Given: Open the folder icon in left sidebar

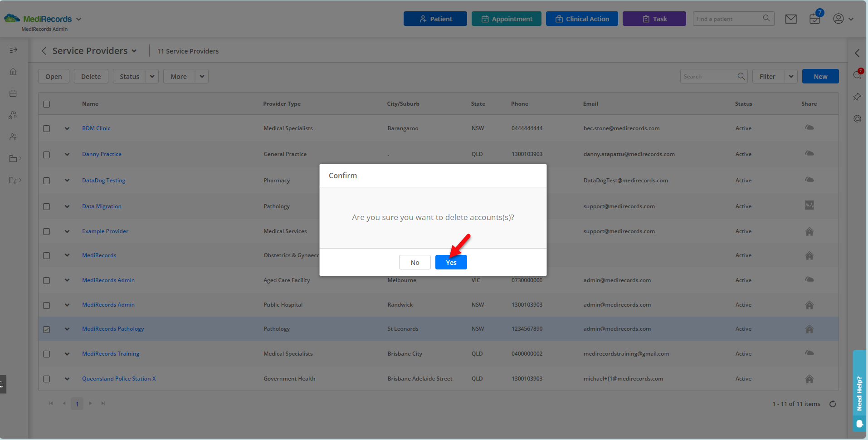Looking at the screenshot, I should [x=13, y=158].
